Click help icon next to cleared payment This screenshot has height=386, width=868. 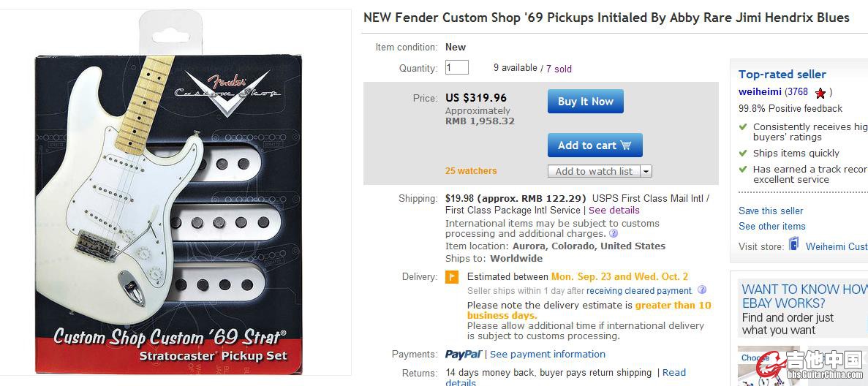(x=702, y=290)
